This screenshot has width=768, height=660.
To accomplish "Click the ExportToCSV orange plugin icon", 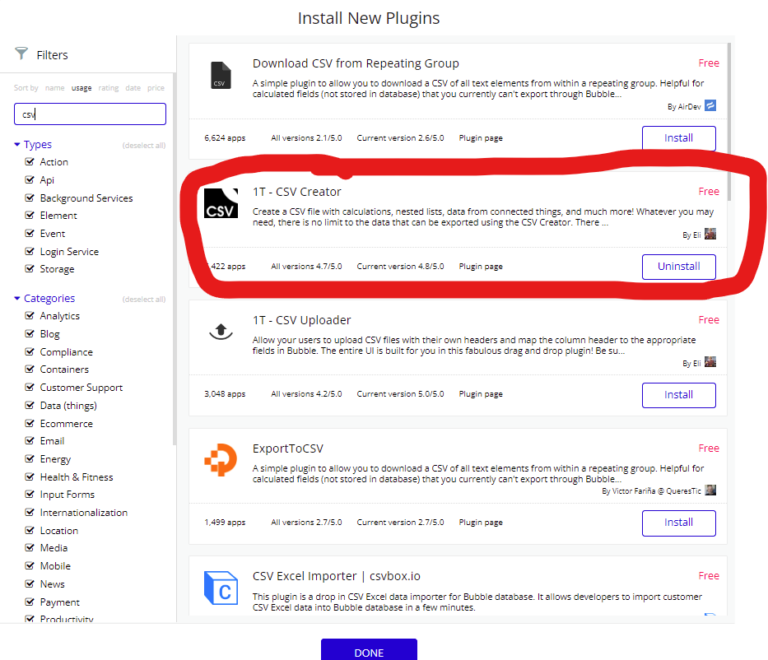I will [x=220, y=461].
